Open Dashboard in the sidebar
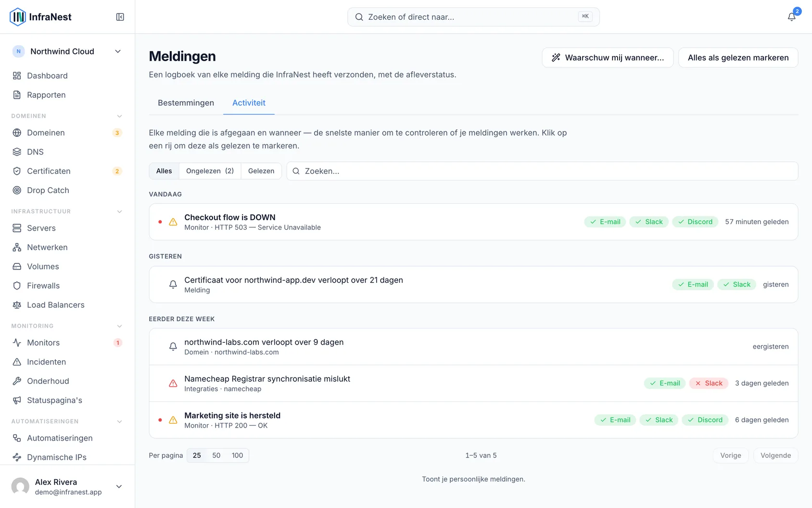 pyautogui.click(x=67, y=76)
